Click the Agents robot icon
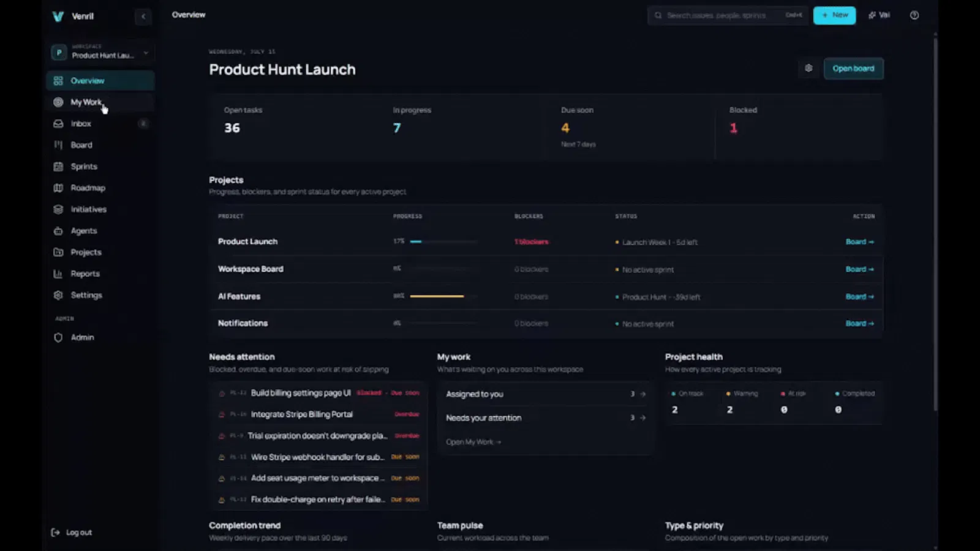The width and height of the screenshot is (980, 551). [x=58, y=231]
